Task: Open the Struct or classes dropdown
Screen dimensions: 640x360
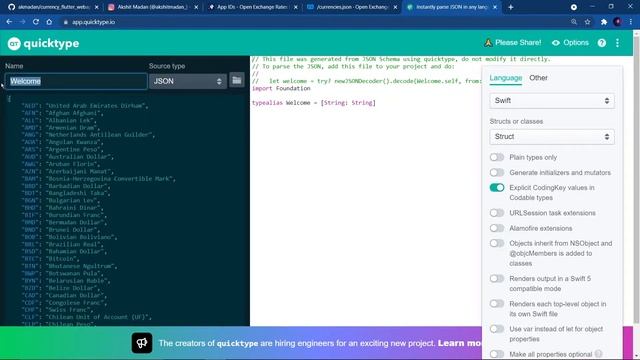Action: click(x=552, y=136)
